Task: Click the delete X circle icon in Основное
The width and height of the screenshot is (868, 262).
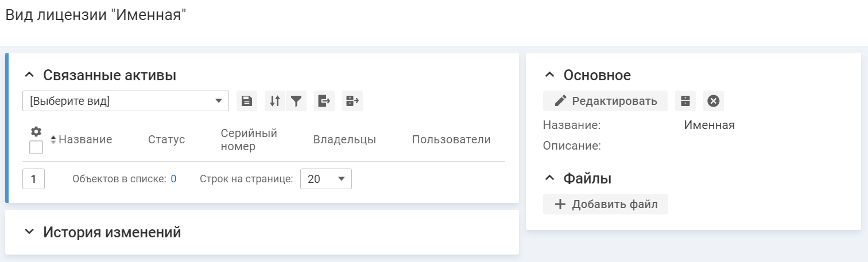Action: point(713,101)
